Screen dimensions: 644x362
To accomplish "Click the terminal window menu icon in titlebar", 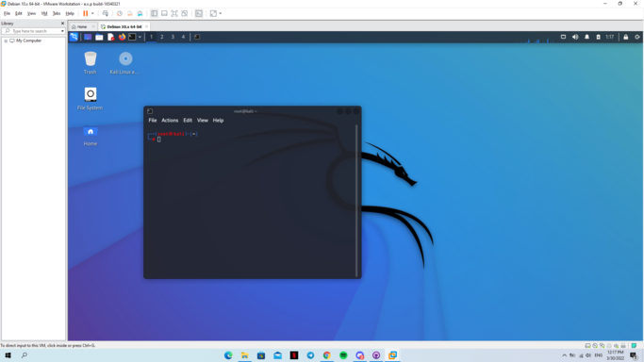I will pos(150,111).
